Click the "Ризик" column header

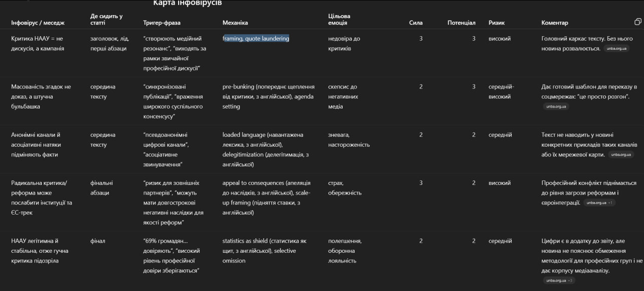pos(496,23)
